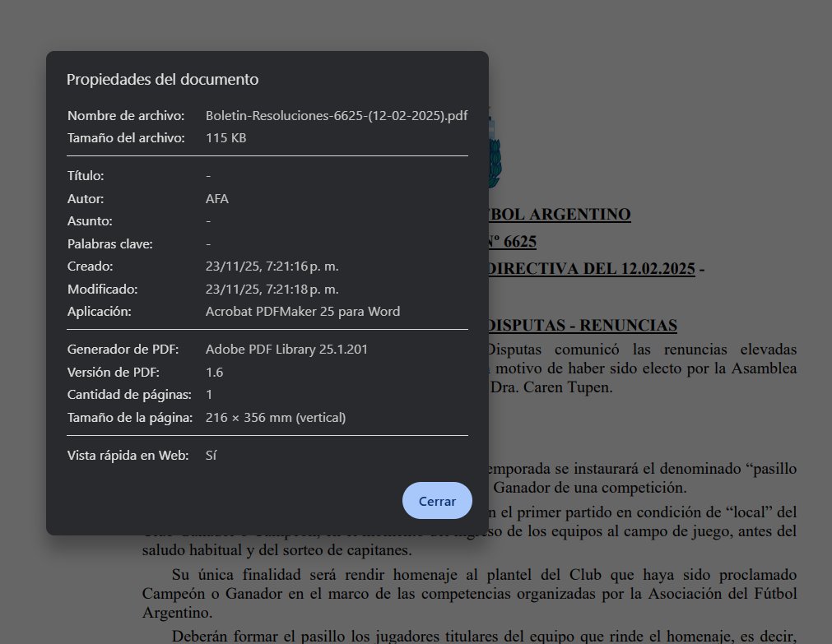Click the paragraph line starting 'Deberán formar el pasillo'
832x644 pixels.
[484, 636]
